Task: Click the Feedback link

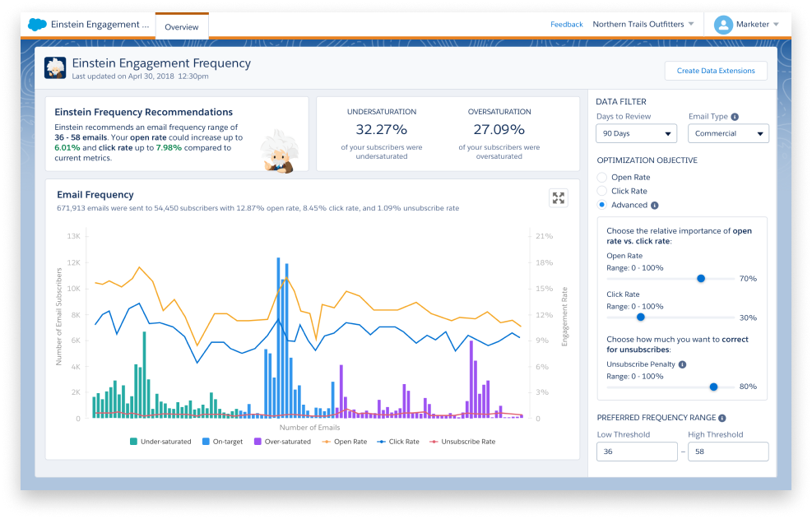Action: (x=567, y=25)
